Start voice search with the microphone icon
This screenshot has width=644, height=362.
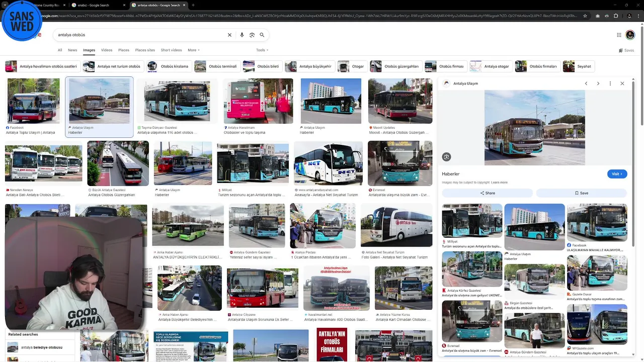tap(242, 35)
